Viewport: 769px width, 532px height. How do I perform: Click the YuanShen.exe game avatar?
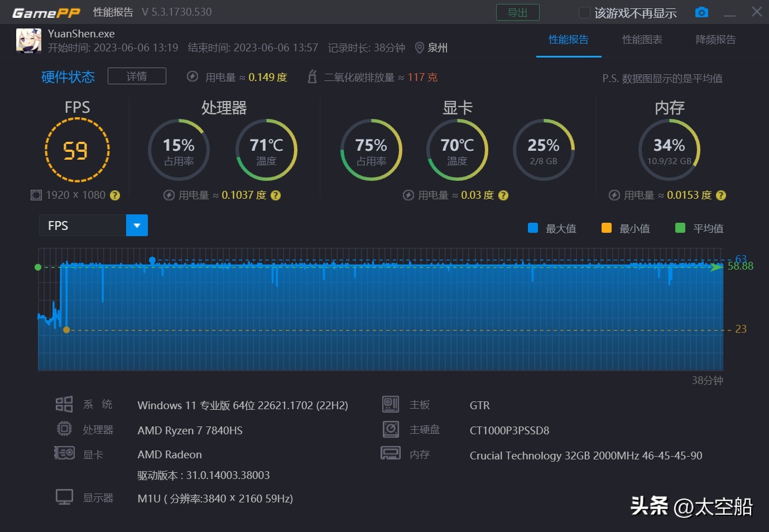pyautogui.click(x=28, y=41)
